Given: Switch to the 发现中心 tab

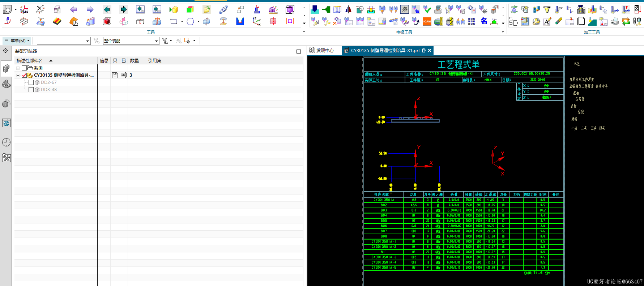Looking at the screenshot, I should click(x=321, y=51).
